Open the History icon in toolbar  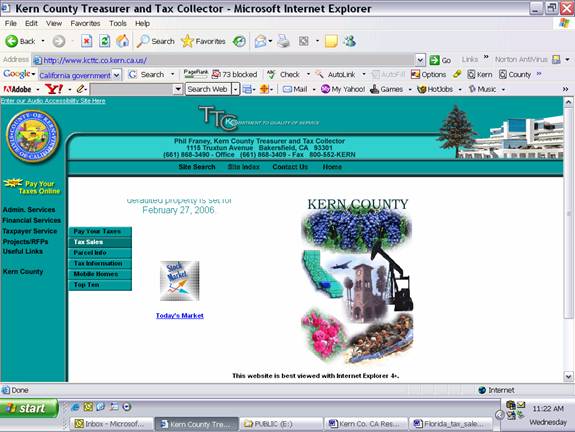(239, 41)
